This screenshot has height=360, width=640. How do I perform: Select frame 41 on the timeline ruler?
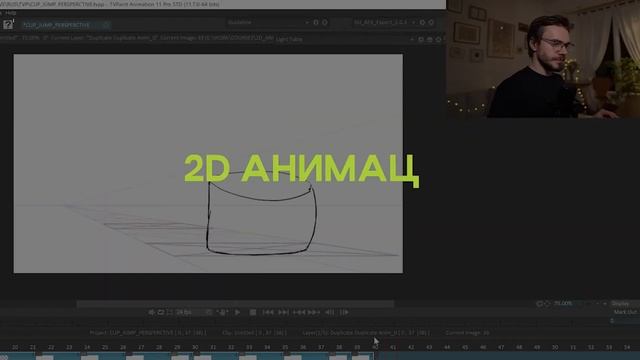(x=393, y=347)
